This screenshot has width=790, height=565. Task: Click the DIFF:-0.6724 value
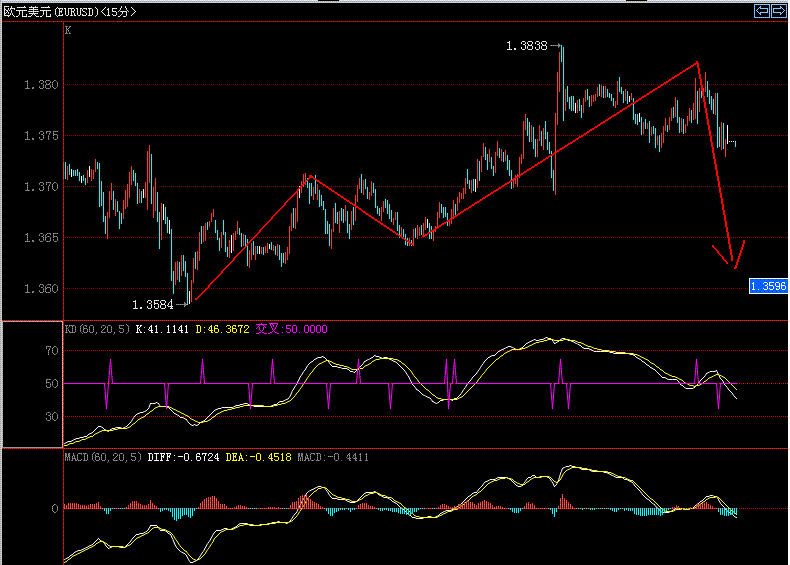[x=183, y=457]
